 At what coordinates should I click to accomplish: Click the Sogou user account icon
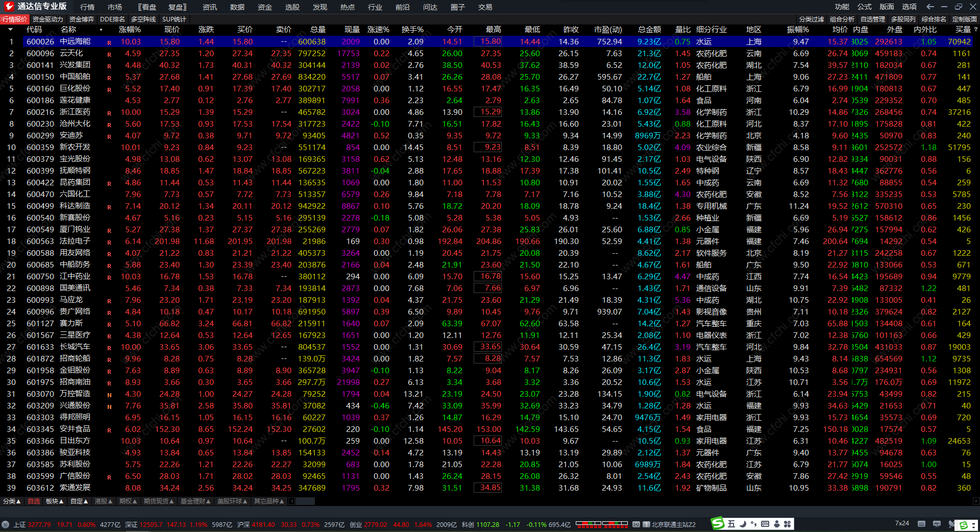(x=777, y=524)
